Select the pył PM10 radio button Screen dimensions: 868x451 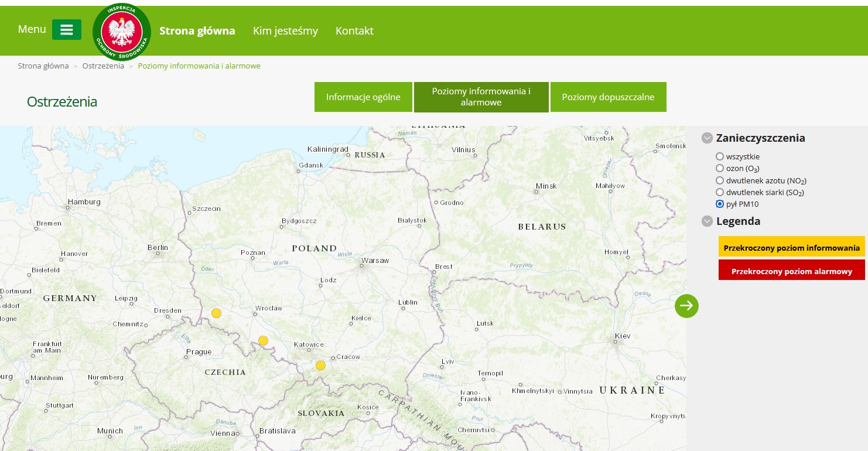point(720,204)
